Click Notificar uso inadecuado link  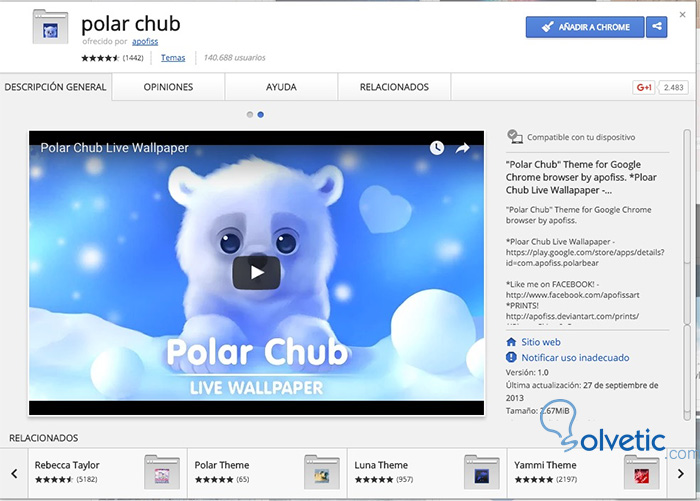[575, 358]
